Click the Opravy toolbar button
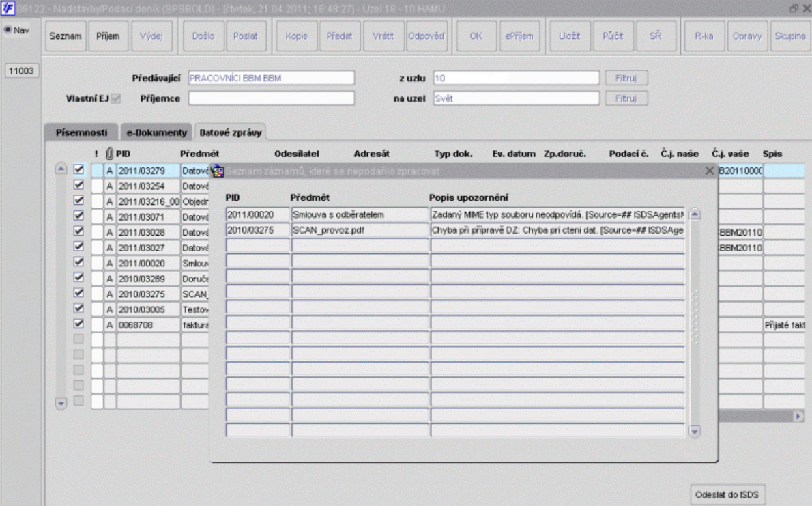 tap(747, 36)
